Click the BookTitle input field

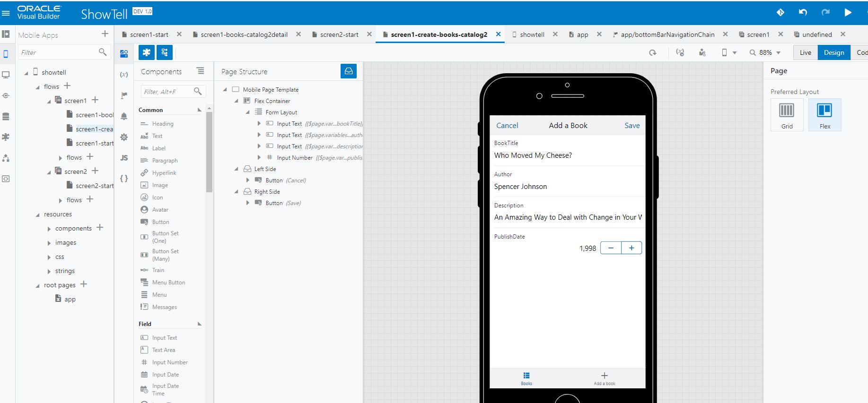pos(568,155)
